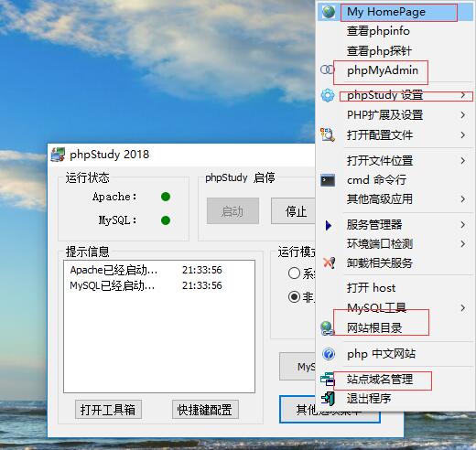This screenshot has height=450, width=476.
Task: Click the globe icon beside 网站根目录
Action: [328, 328]
